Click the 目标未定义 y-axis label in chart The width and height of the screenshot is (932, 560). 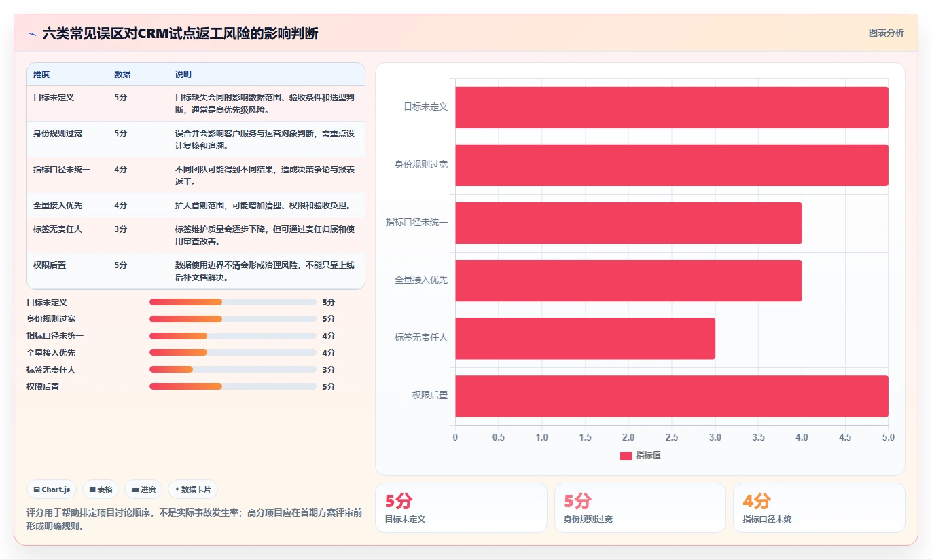(x=426, y=107)
